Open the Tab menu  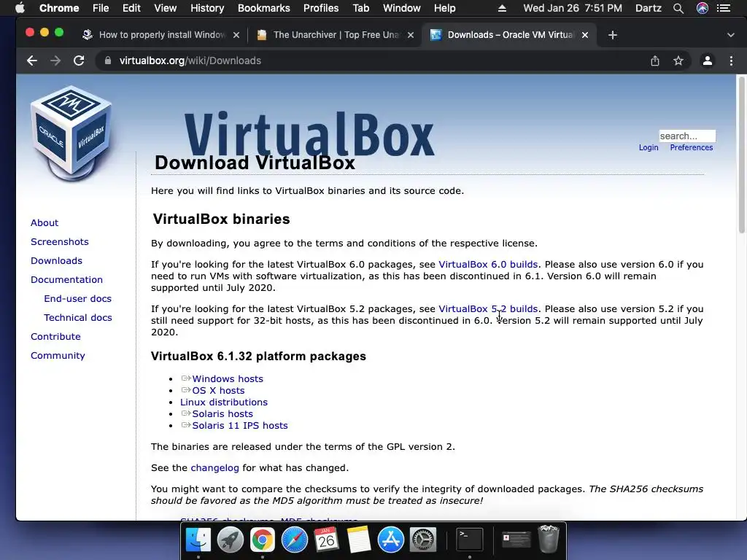pos(360,8)
